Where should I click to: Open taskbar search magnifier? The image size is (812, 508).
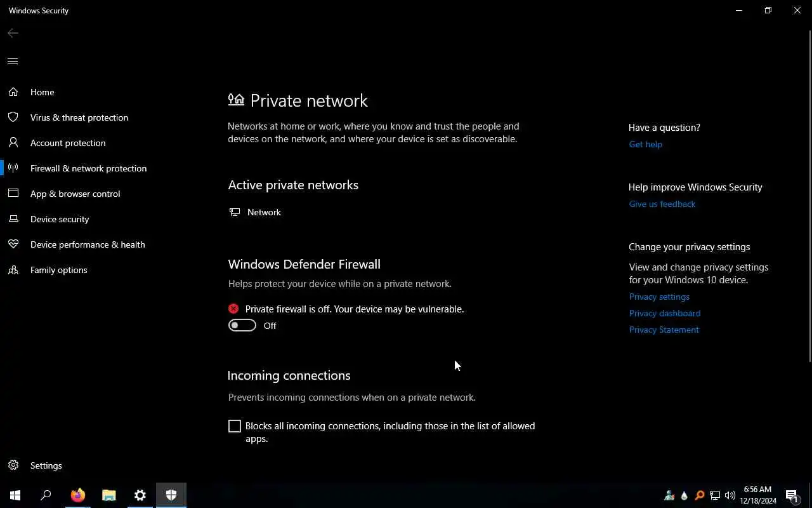(x=46, y=495)
